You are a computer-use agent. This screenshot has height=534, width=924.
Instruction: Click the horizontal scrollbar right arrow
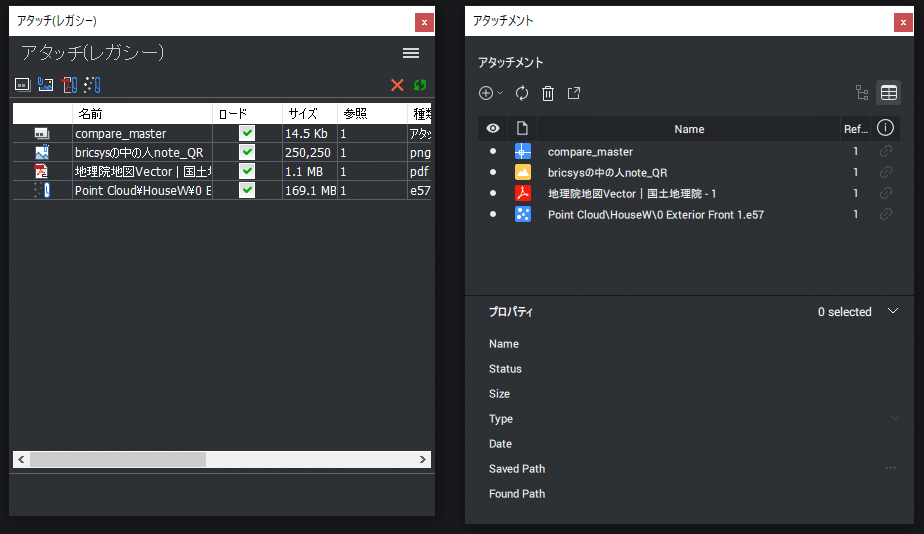(x=423, y=459)
